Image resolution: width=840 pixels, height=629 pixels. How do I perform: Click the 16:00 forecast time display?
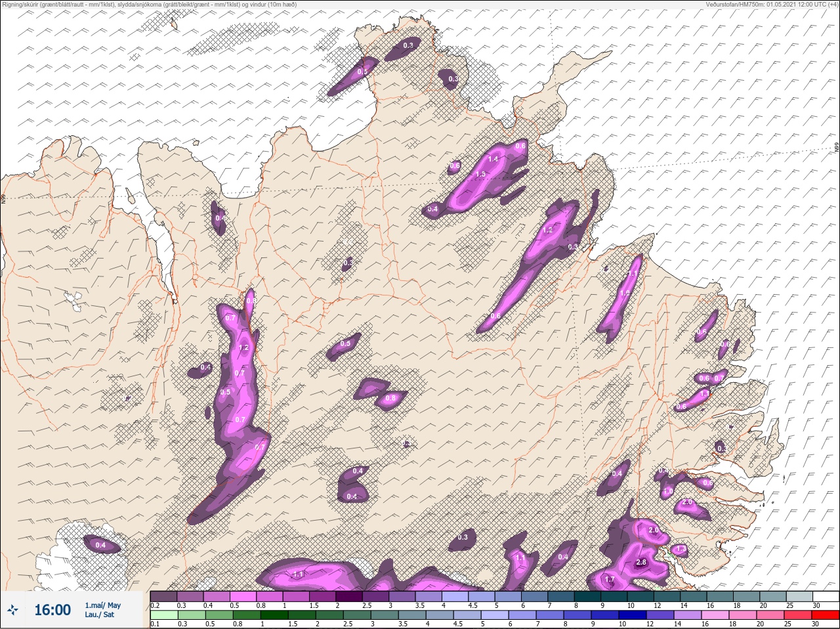pyautogui.click(x=52, y=610)
